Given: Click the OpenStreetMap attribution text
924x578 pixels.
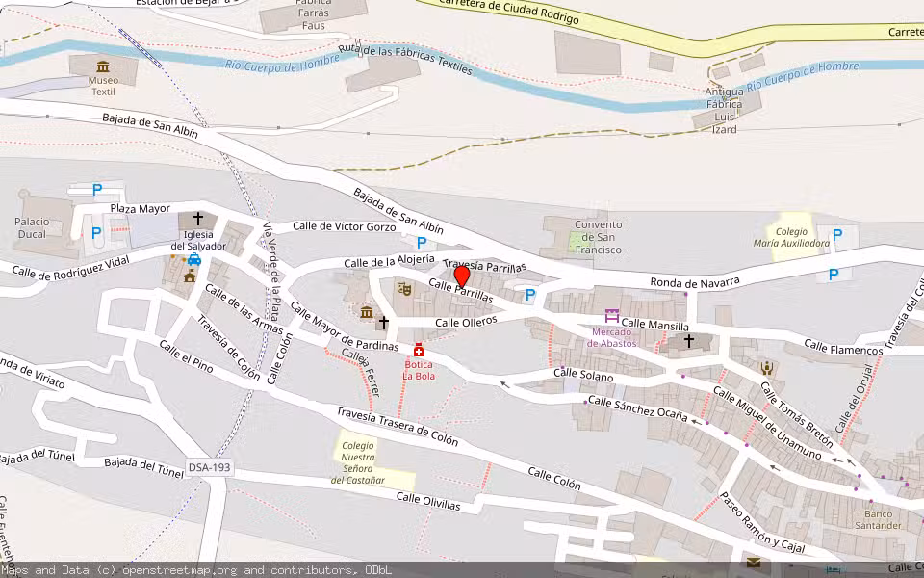Looking at the screenshot, I should pos(196,570).
